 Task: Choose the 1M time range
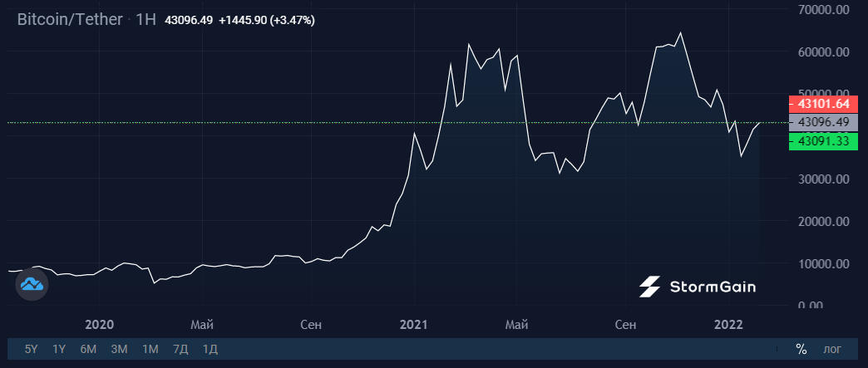150,349
